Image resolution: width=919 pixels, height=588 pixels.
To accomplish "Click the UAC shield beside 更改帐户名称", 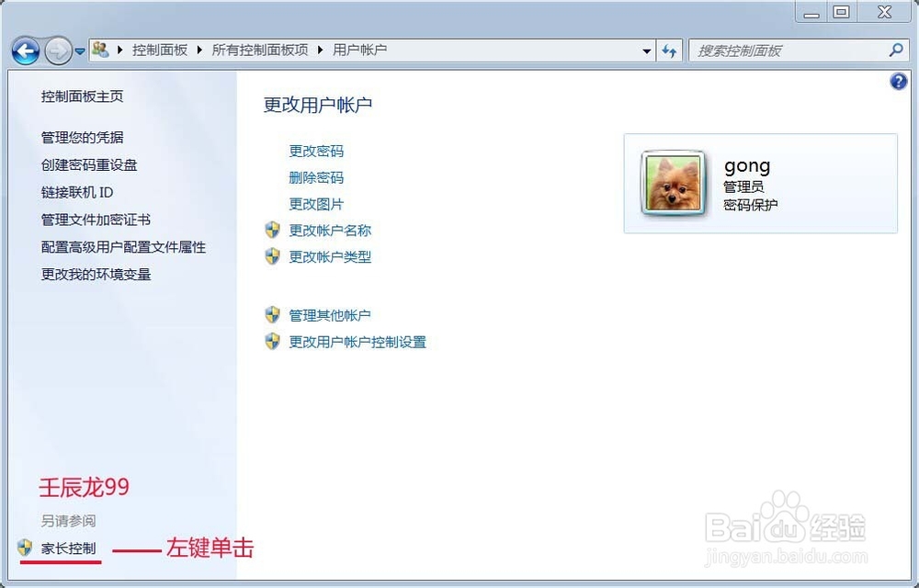I will point(272,231).
